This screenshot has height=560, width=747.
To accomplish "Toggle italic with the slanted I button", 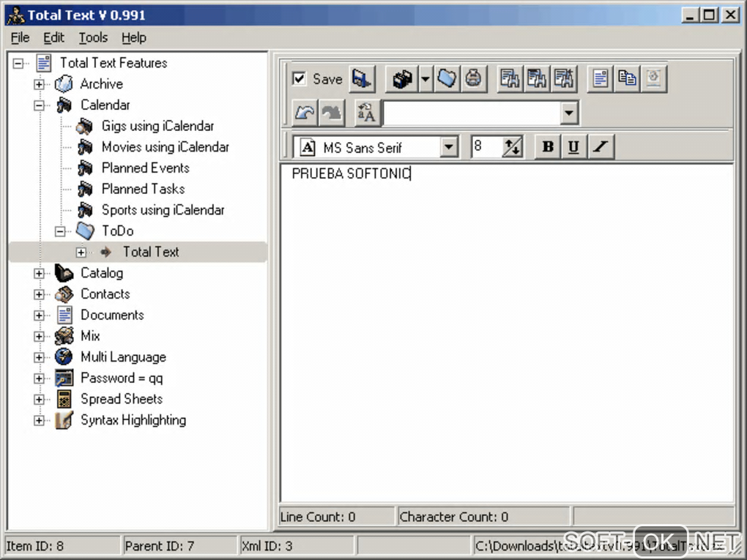I will click(x=601, y=146).
